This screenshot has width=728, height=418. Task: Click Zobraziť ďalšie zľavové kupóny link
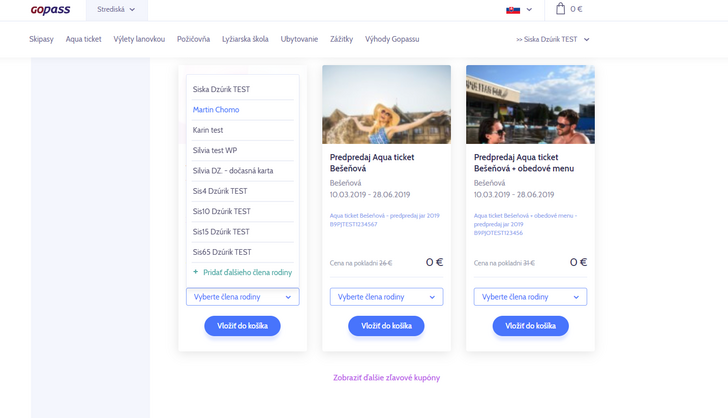386,378
